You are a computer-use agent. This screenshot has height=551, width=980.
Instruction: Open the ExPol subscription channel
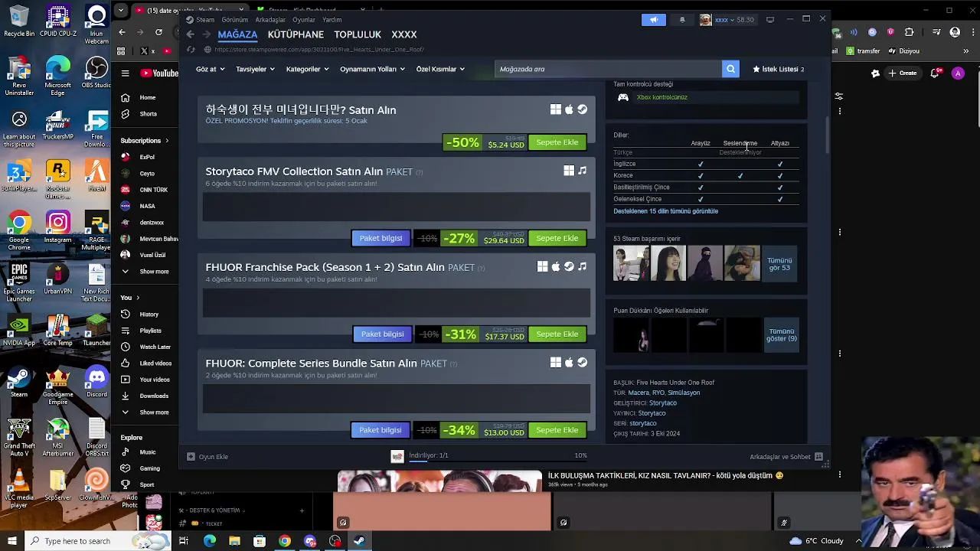(x=147, y=157)
